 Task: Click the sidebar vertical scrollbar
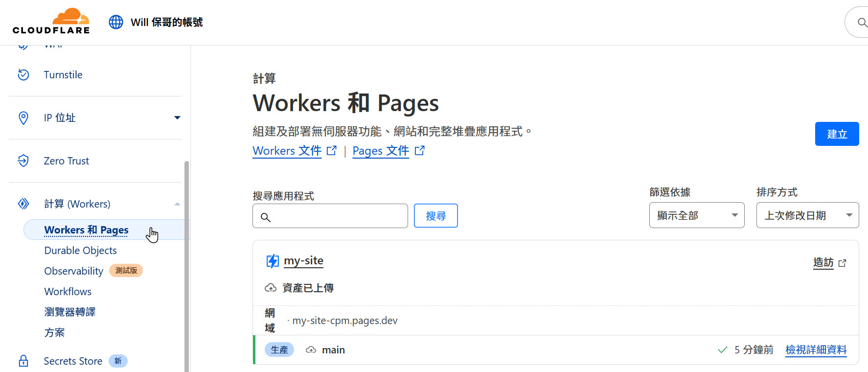pos(186,266)
